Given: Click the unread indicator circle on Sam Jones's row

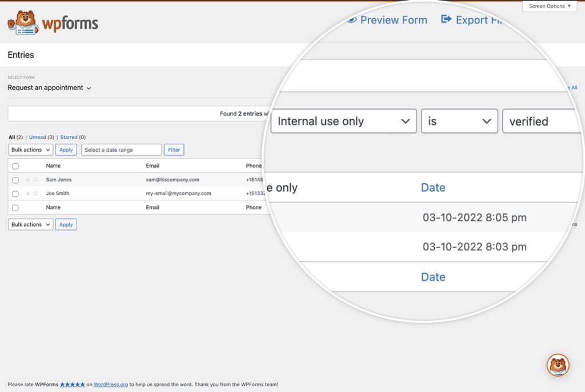Looking at the screenshot, I should point(35,179).
